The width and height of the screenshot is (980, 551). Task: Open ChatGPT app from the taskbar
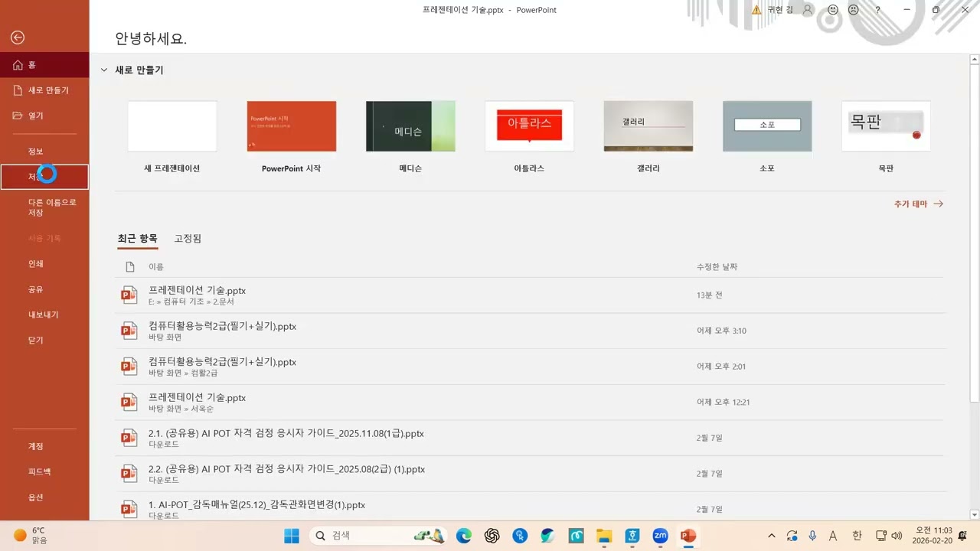(492, 536)
